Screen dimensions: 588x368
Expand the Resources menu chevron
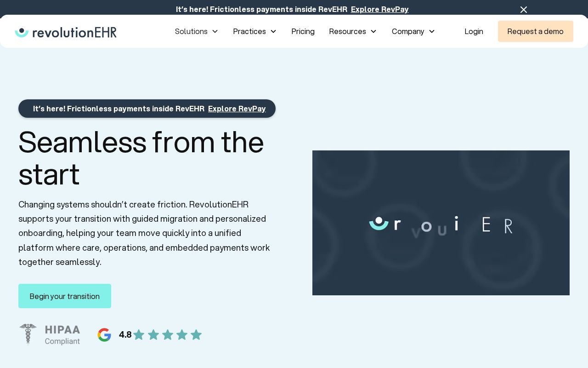click(x=373, y=31)
